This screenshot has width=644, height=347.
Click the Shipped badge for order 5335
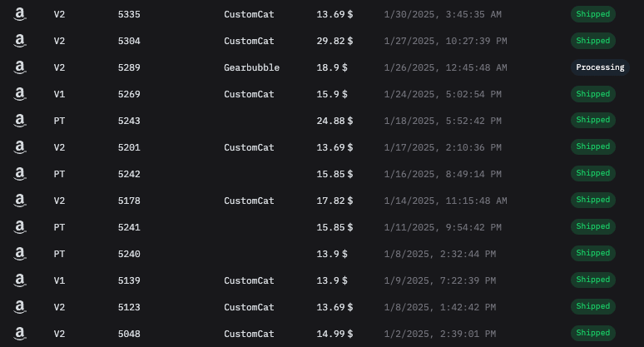tap(592, 14)
